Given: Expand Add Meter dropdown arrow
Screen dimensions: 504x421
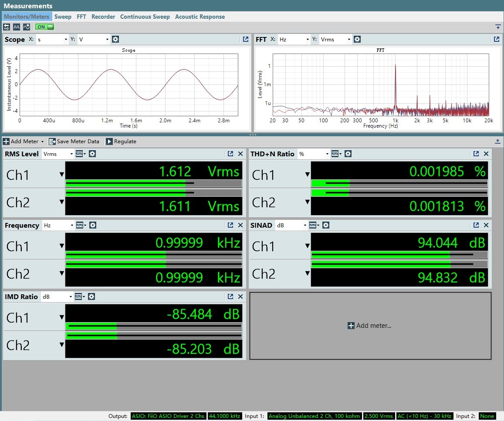Looking at the screenshot, I should (x=42, y=141).
